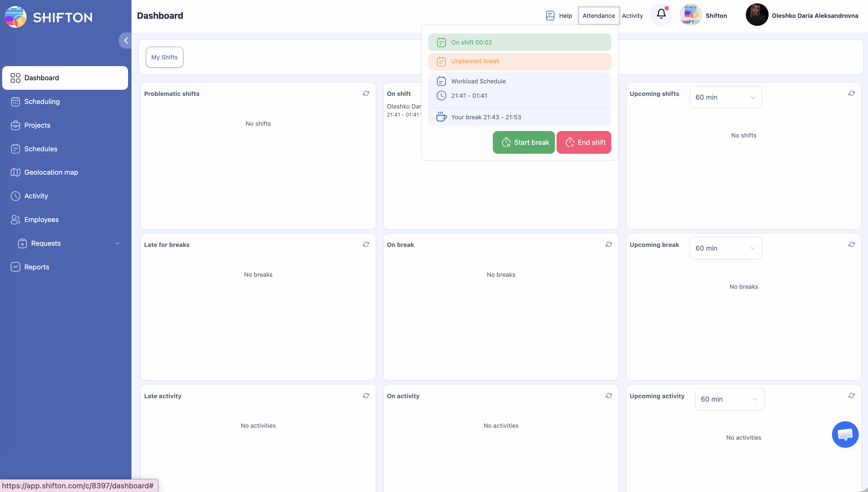The height and width of the screenshot is (492, 868).
Task: Refresh the Problematic shifts widget
Action: point(366,93)
